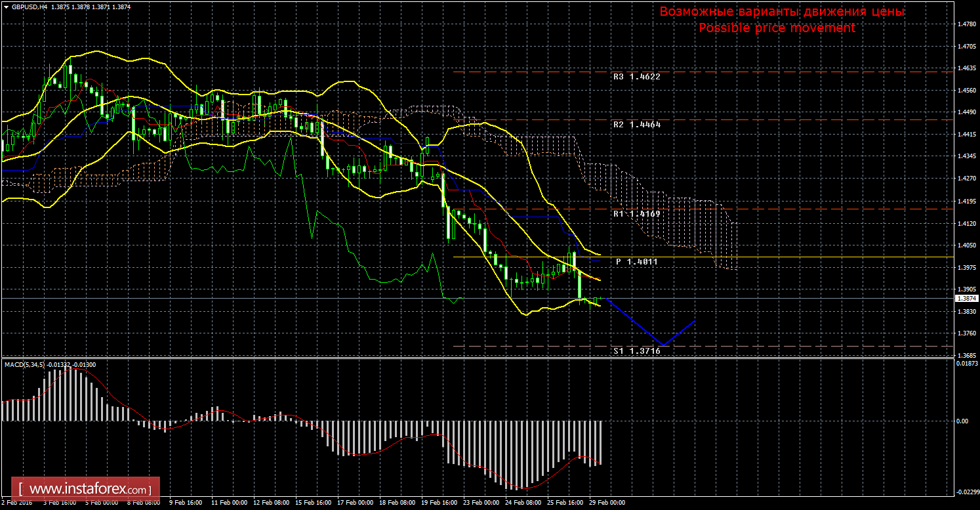Click 1.4345 on the price scale
This screenshot has height=510, width=980.
click(x=966, y=157)
